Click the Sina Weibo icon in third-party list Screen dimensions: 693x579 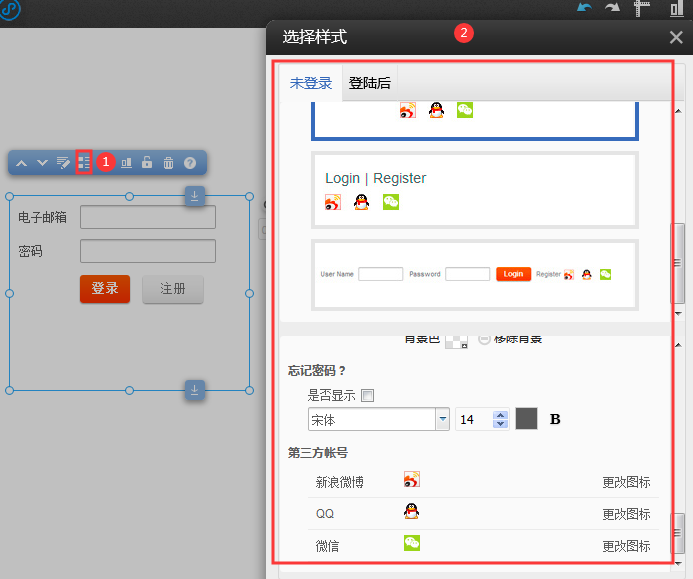411,480
